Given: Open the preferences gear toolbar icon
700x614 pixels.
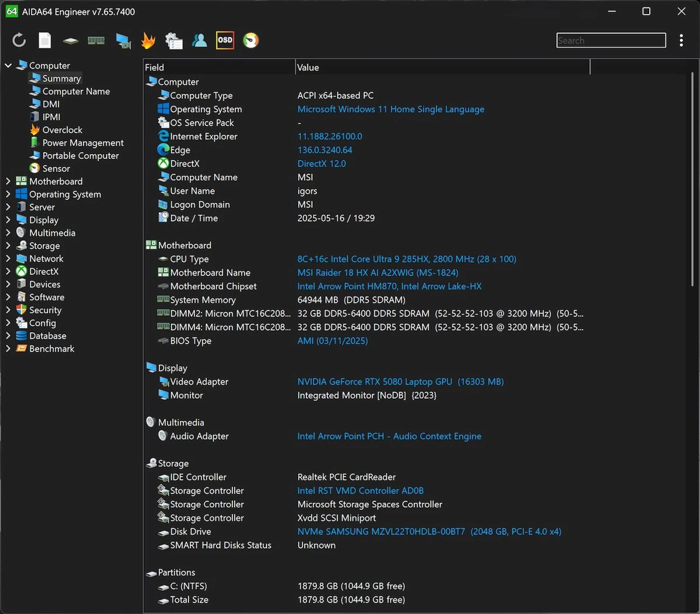Looking at the screenshot, I should 174,40.
